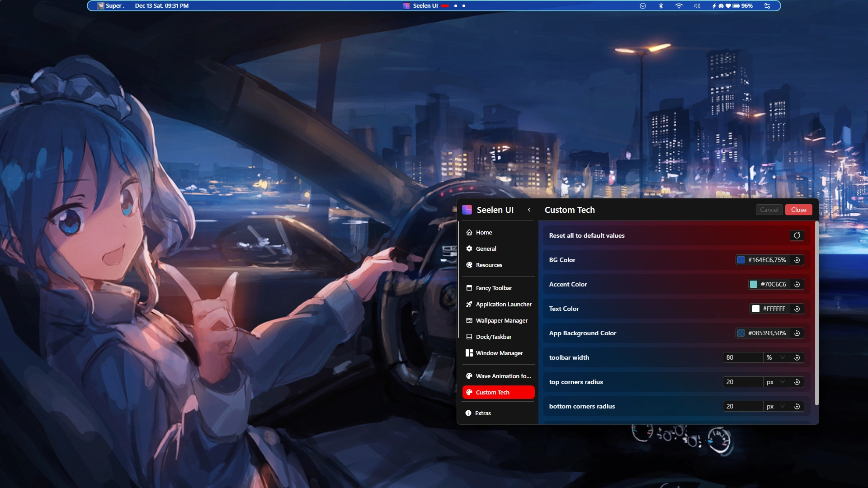The image size is (868, 488).
Task: Open the Resources section
Action: point(489,265)
